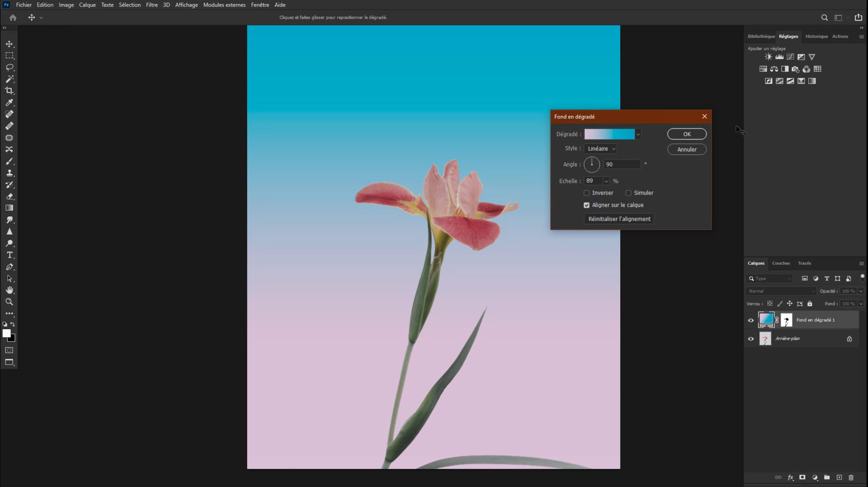Screen dimensions: 868x487
Task: Expand the Move tool preset arrow
Action: click(41, 18)
